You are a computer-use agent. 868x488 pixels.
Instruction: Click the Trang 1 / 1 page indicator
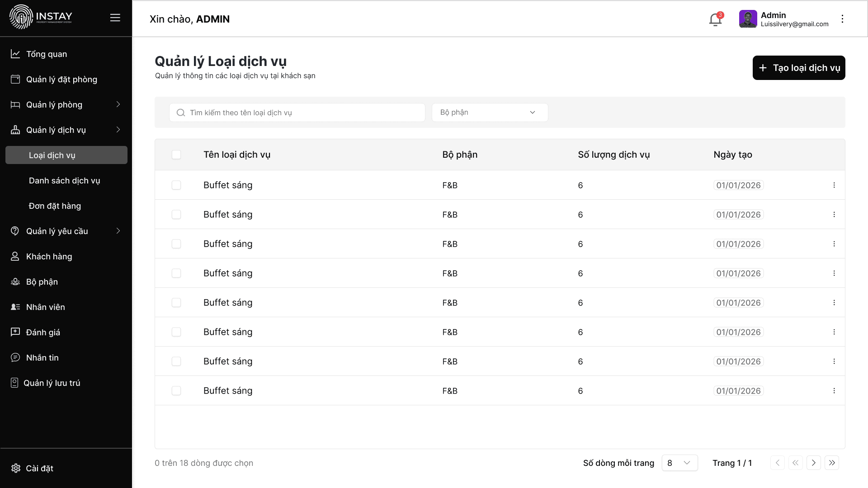click(x=732, y=463)
